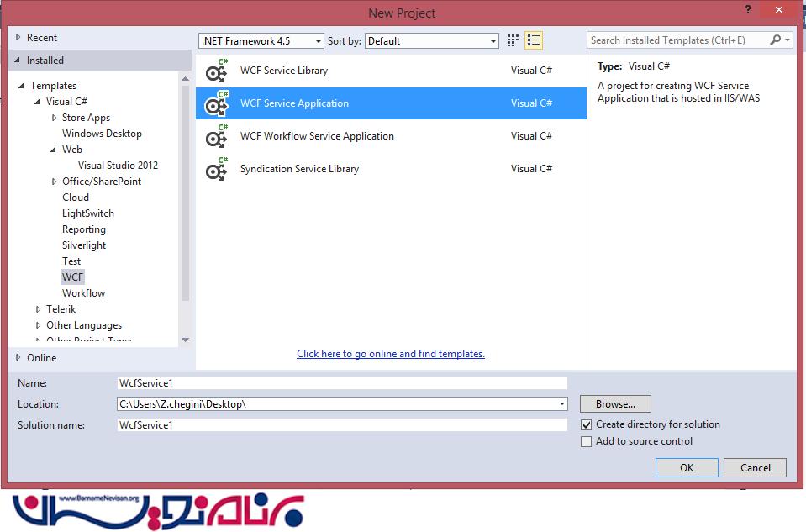806x532 pixels.
Task: Click the Syndication Service Library icon
Action: 216,169
